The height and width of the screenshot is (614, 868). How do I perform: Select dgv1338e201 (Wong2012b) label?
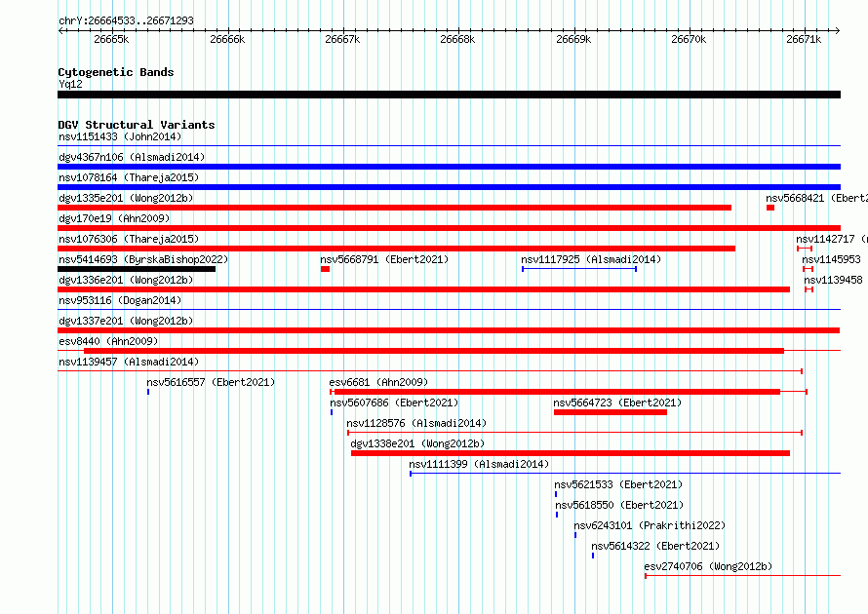click(417, 443)
